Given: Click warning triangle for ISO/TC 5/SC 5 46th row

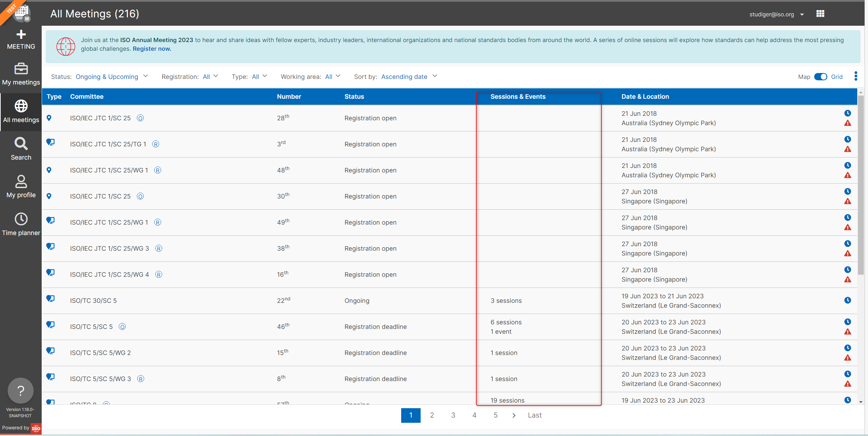Looking at the screenshot, I should point(848,332).
